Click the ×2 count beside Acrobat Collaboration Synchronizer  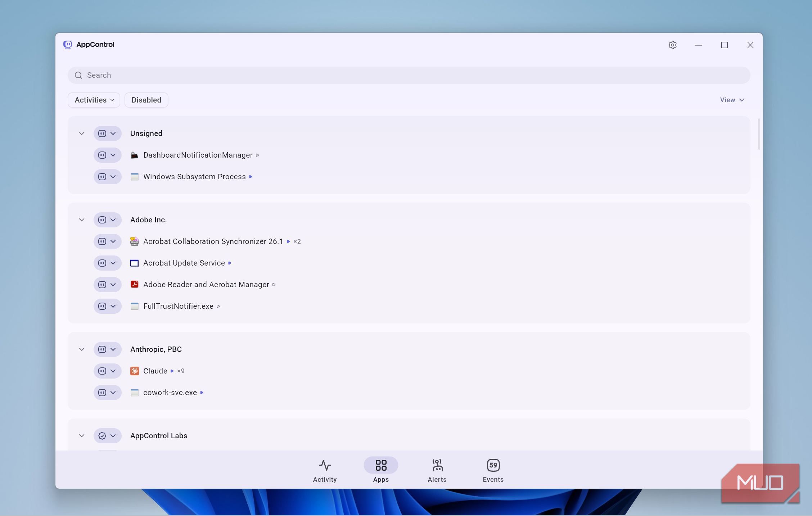(297, 241)
